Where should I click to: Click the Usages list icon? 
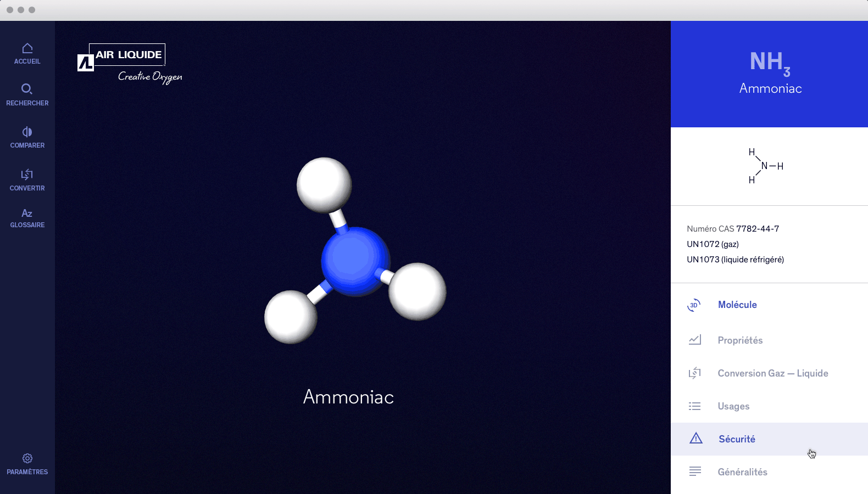coord(695,406)
